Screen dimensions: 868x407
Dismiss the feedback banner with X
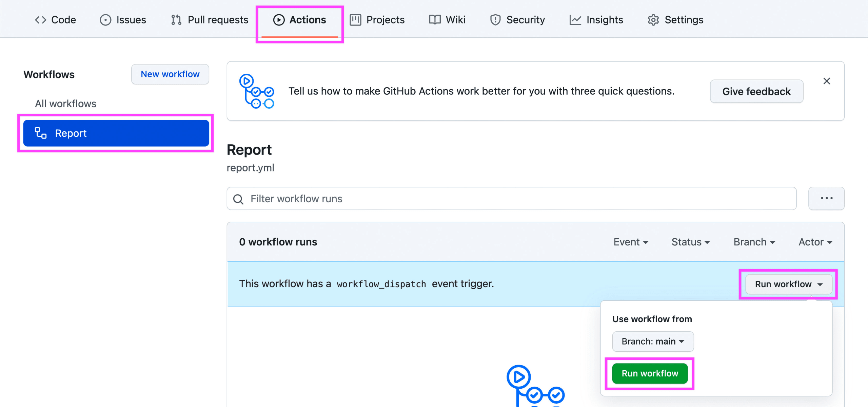pyautogui.click(x=827, y=81)
